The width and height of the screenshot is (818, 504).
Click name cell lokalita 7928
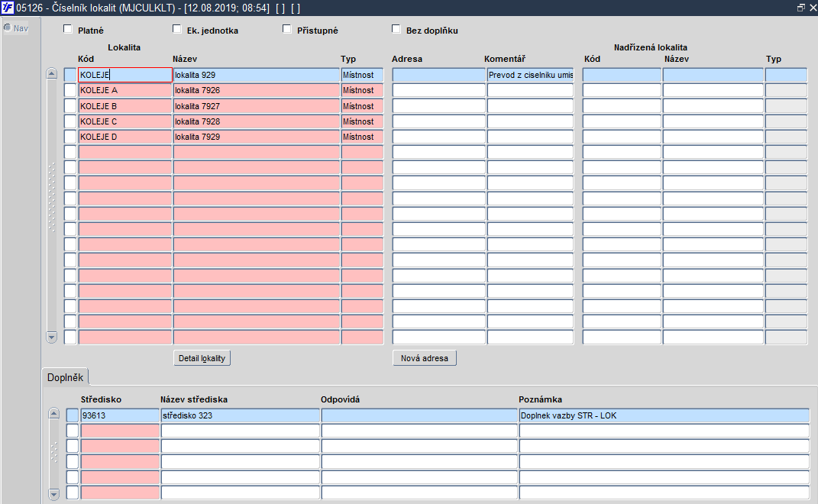point(257,121)
